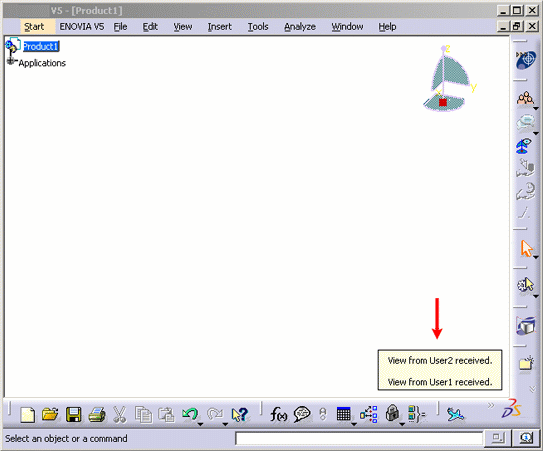The height and width of the screenshot is (451, 543).
Task: Open the Design Table grid icon
Action: [344, 414]
